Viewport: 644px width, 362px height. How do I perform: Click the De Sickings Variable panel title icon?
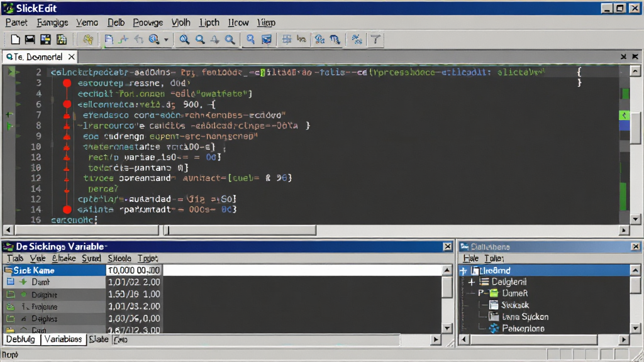(8, 246)
